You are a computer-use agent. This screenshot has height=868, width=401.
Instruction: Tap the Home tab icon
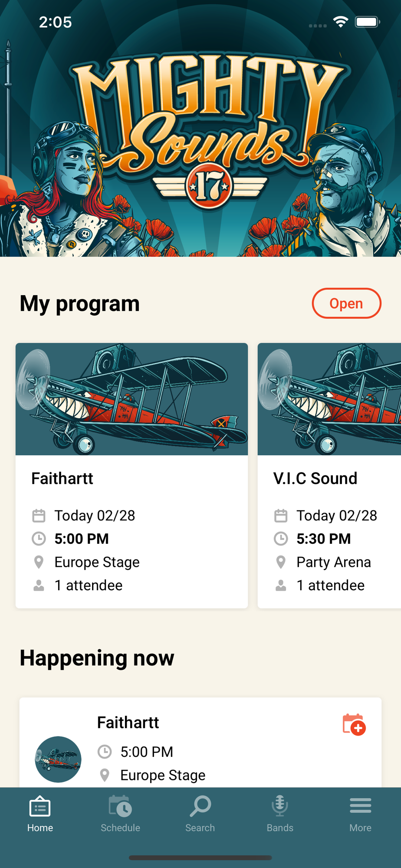pyautogui.click(x=40, y=808)
